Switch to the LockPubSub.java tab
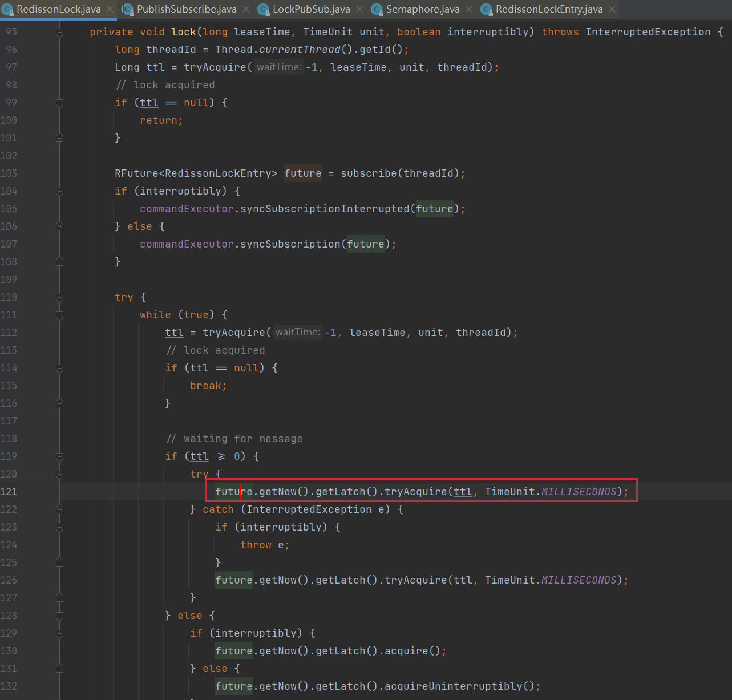The height and width of the screenshot is (700, 732). tap(311, 10)
